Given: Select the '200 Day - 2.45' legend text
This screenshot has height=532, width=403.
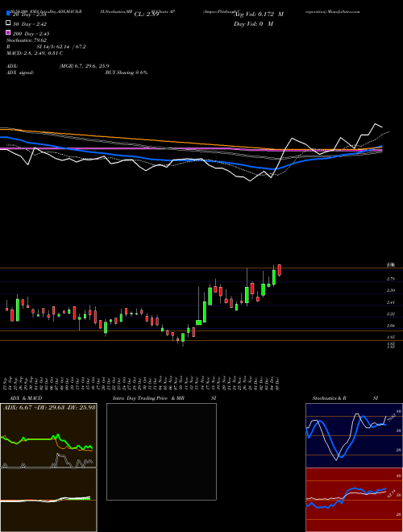Looking at the screenshot, I should pyautogui.click(x=31, y=34).
